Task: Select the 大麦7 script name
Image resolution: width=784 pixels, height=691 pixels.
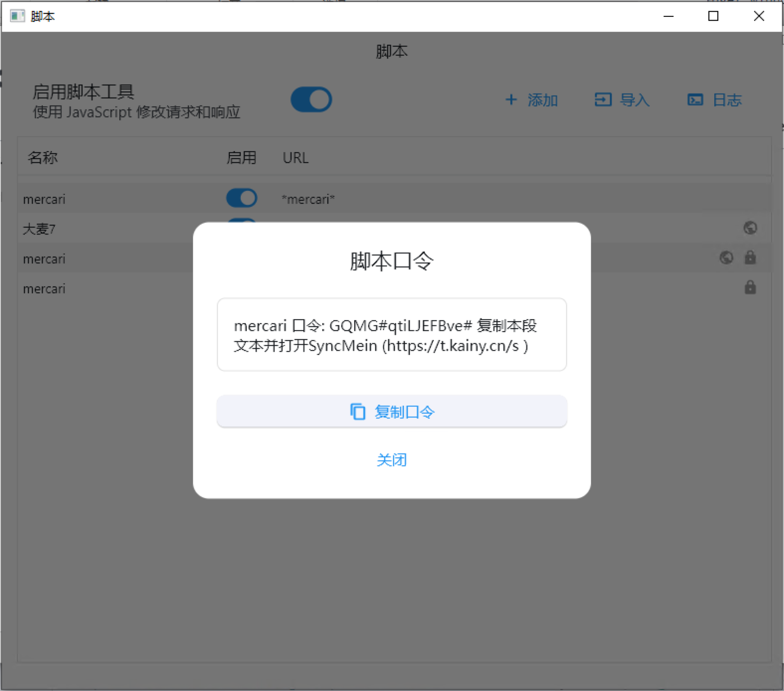Action: coord(39,229)
